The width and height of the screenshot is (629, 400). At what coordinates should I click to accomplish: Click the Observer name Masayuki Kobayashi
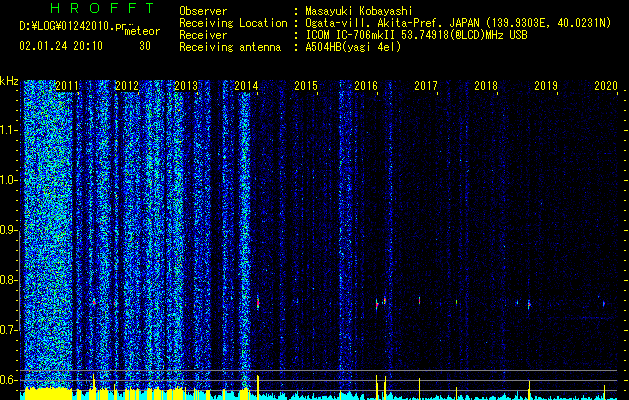pos(359,11)
